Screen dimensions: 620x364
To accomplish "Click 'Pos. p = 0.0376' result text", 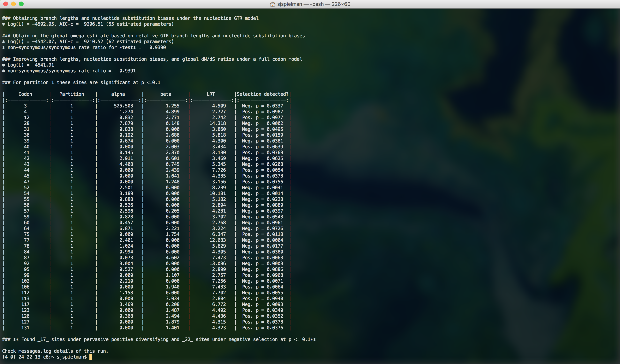I will click(x=262, y=328).
